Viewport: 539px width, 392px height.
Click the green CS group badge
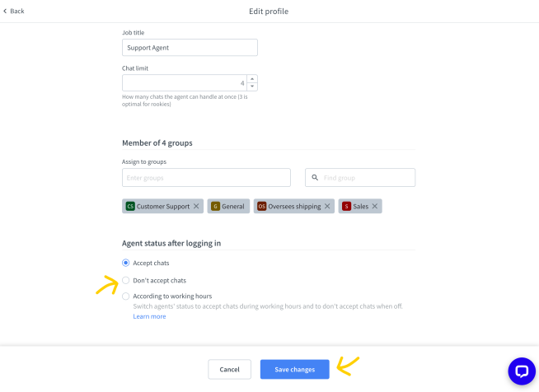coord(130,206)
